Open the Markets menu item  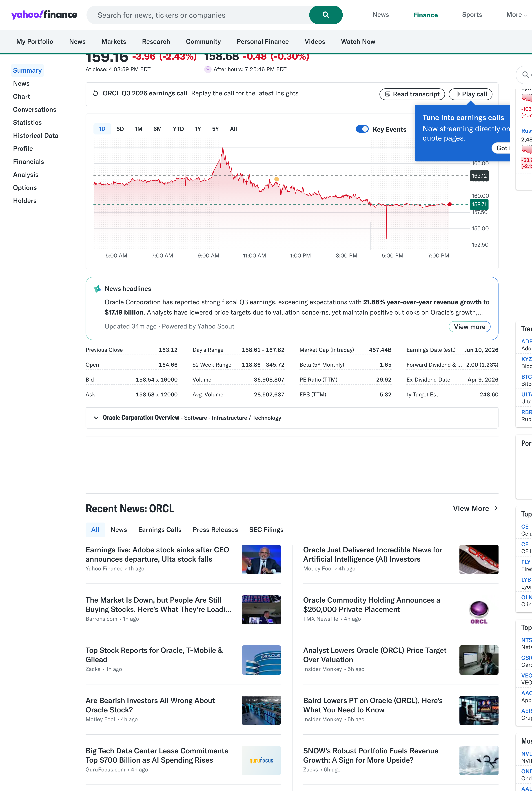click(x=114, y=41)
